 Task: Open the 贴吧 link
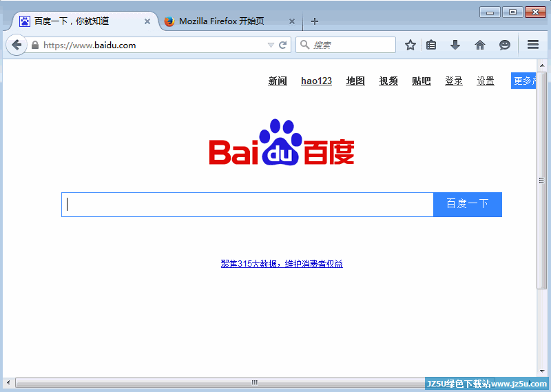click(x=422, y=81)
